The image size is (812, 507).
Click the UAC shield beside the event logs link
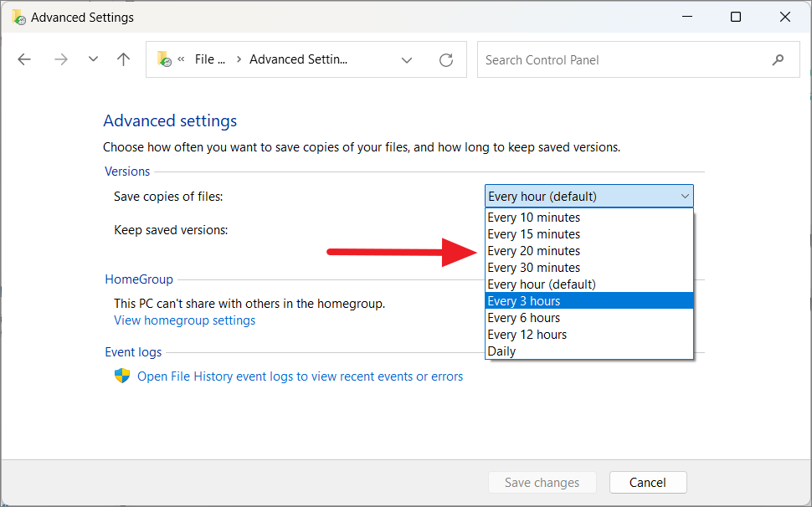[122, 376]
